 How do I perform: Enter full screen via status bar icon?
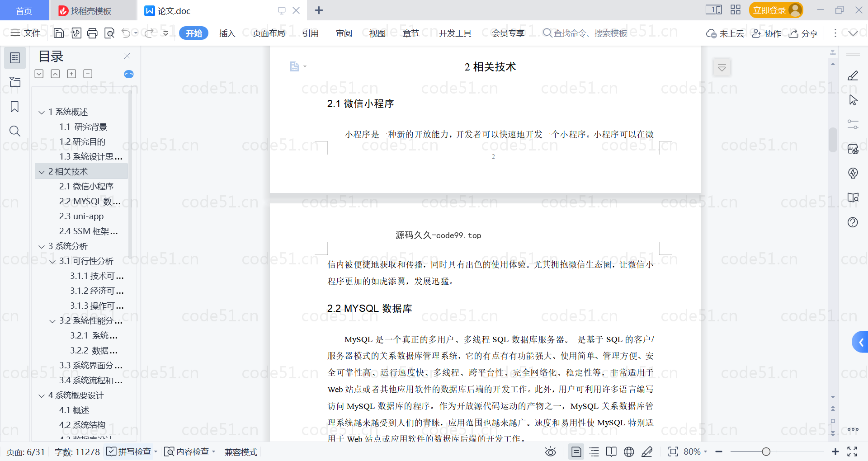[x=852, y=452]
